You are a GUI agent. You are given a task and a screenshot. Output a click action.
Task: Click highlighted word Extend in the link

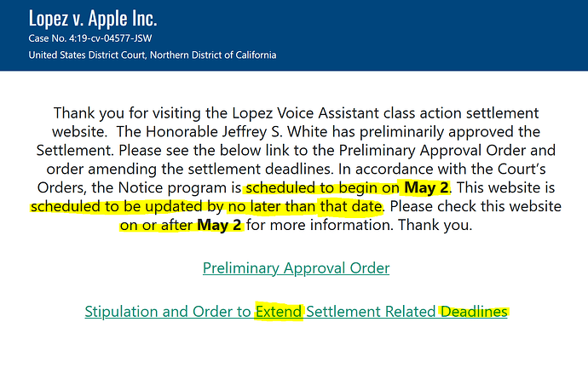279,312
